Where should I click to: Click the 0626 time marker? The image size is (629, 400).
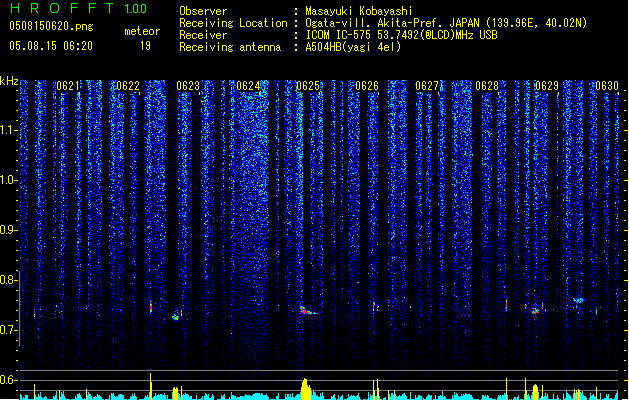coord(367,86)
